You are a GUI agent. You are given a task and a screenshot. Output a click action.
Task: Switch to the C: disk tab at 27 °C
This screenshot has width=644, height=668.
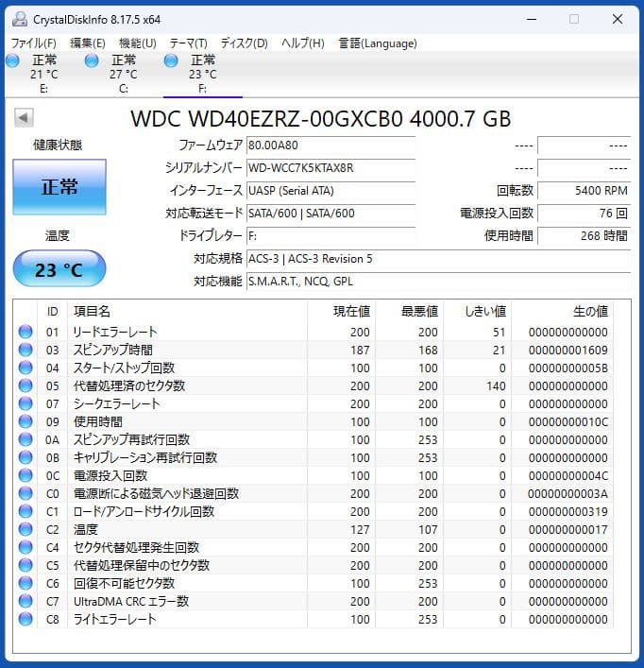(124, 74)
